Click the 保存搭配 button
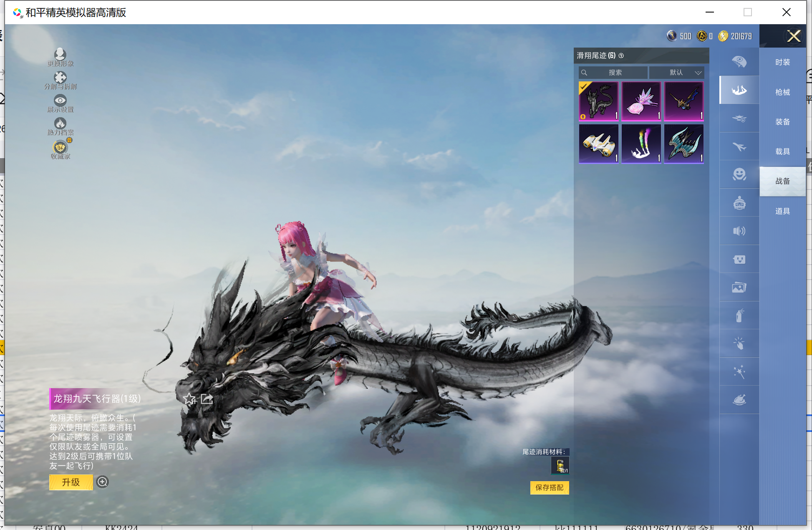The width and height of the screenshot is (812, 530). [549, 487]
